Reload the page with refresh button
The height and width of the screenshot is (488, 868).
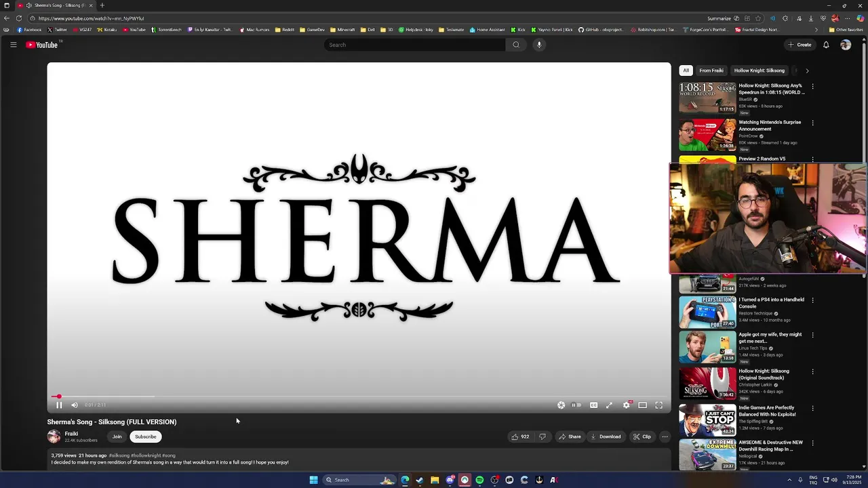pos(19,18)
